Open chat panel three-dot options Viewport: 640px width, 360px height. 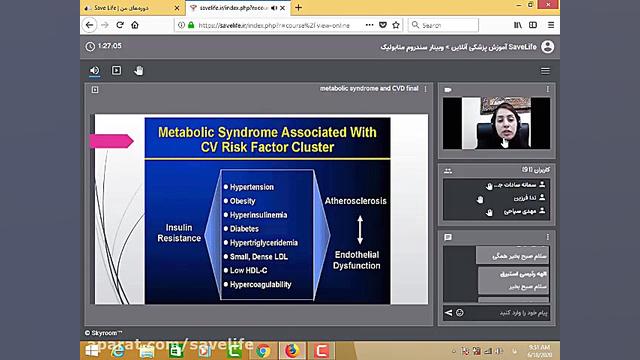pos(548,237)
